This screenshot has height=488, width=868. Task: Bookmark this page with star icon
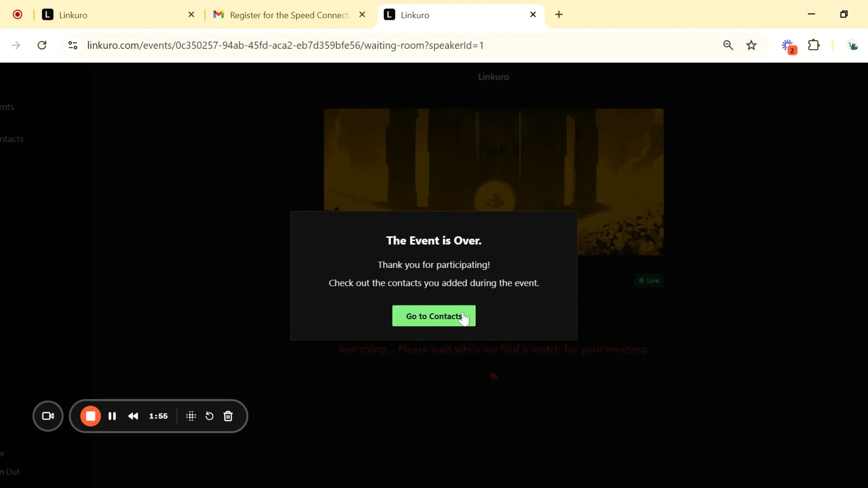[751, 45]
